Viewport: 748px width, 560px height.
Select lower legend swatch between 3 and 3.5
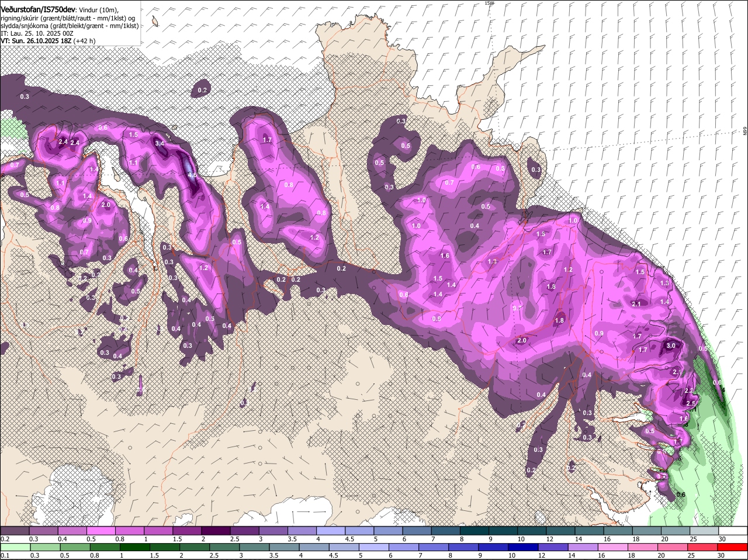point(255,547)
